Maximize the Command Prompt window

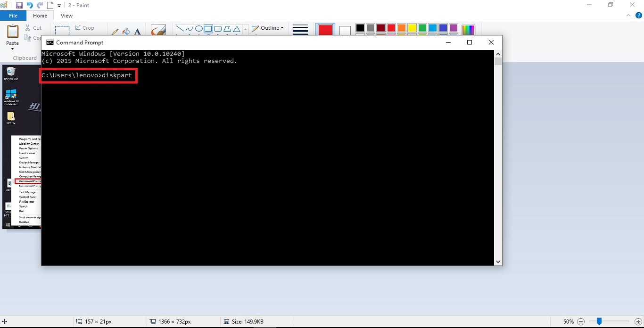470,42
